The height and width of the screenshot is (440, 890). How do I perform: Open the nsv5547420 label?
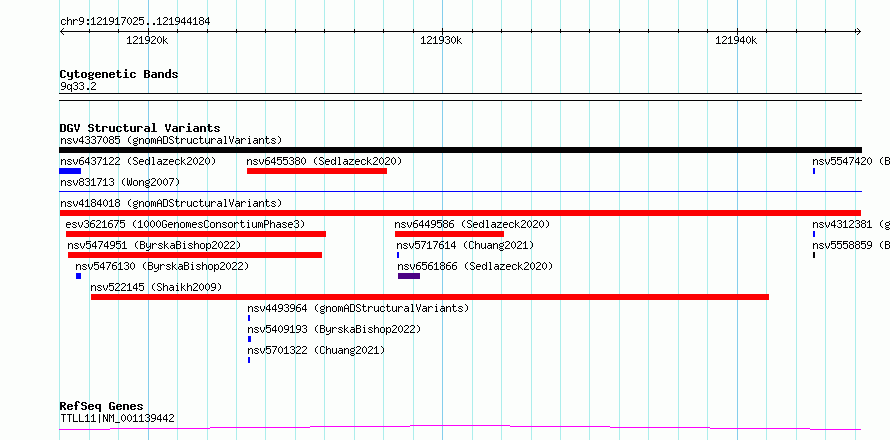tap(851, 161)
